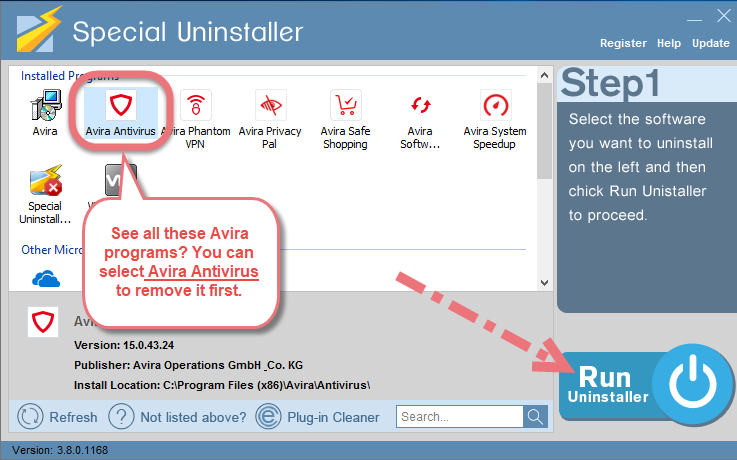Click the Update link
The width and height of the screenshot is (737, 460).
[711, 43]
